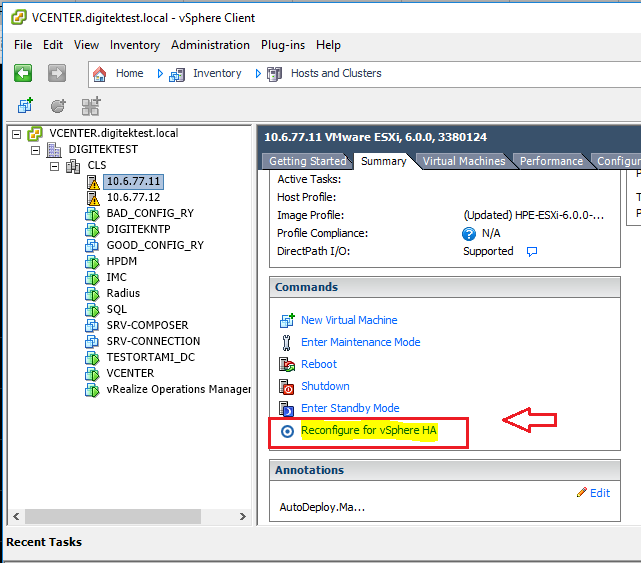Screen dimensions: 641x563
Task: Click the Profile Compliance question mark icon
Action: point(468,234)
